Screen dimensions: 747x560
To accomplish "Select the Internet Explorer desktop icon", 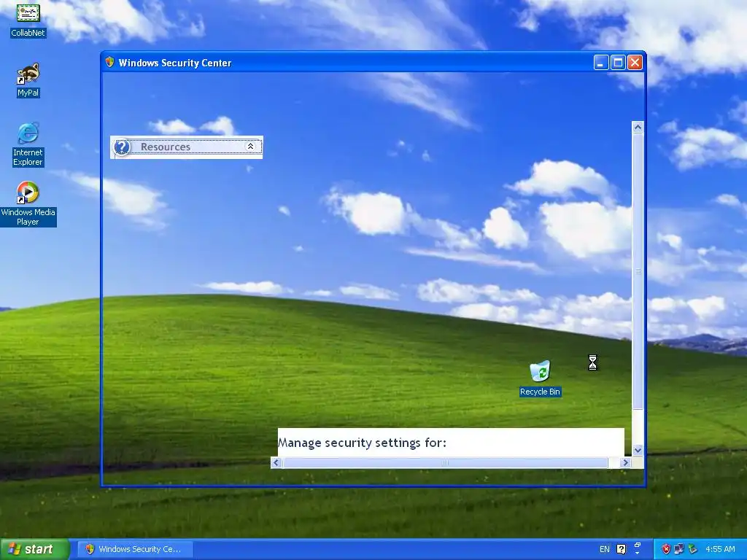I will 28,144.
